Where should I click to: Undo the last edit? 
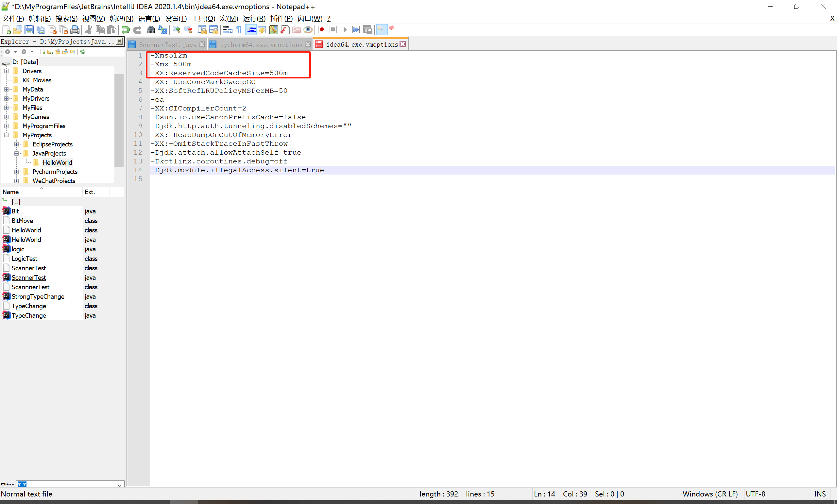pyautogui.click(x=126, y=29)
